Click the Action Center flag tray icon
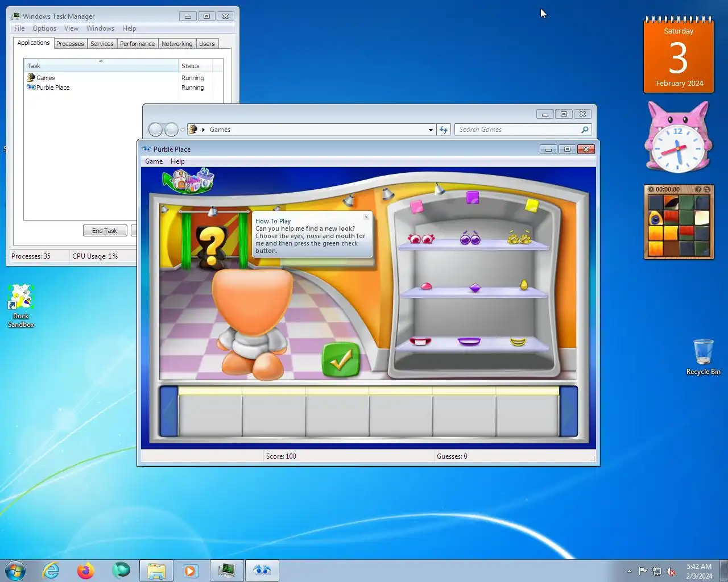Viewport: 728px width, 582px height. (x=643, y=571)
